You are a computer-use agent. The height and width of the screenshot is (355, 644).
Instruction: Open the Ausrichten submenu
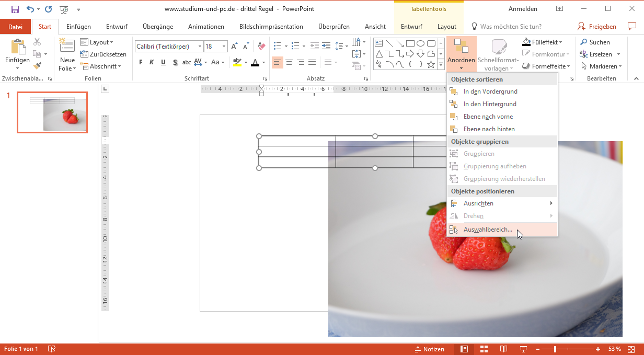[x=502, y=203]
